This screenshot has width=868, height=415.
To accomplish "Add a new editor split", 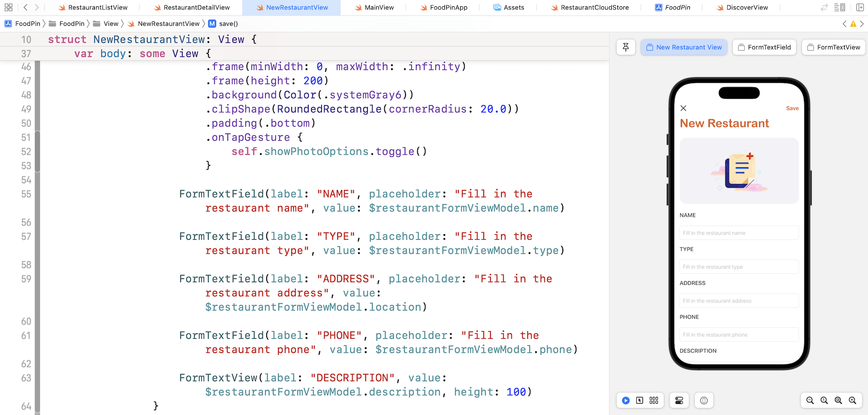I will (860, 7).
